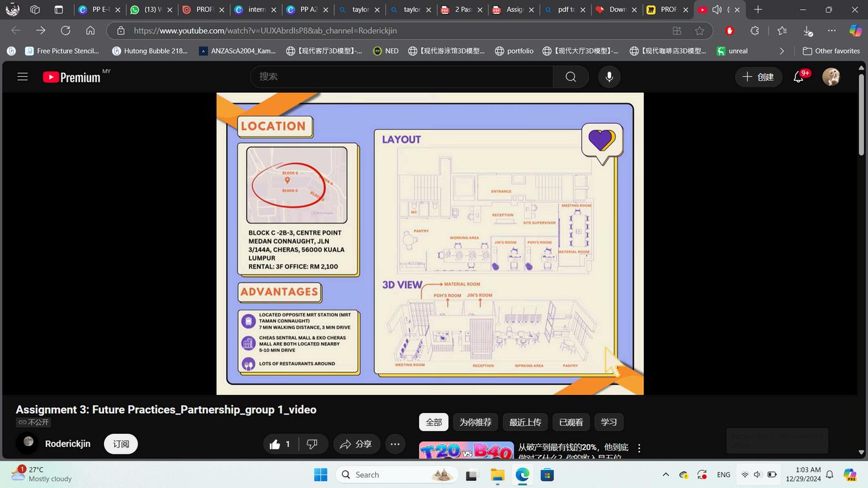Open the ANZAScA2004 bookmark
868x488 pixels.
click(237, 51)
